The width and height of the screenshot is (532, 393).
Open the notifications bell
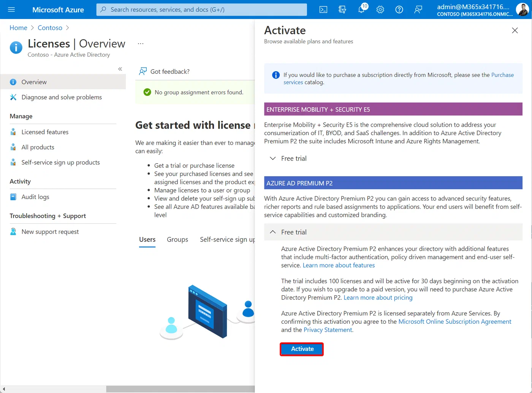[361, 9]
